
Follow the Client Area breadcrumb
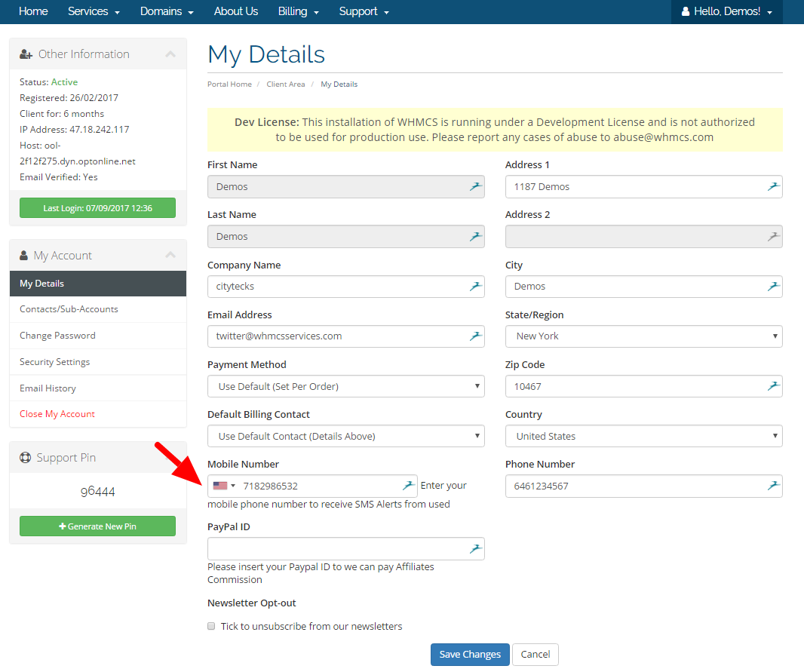(286, 84)
